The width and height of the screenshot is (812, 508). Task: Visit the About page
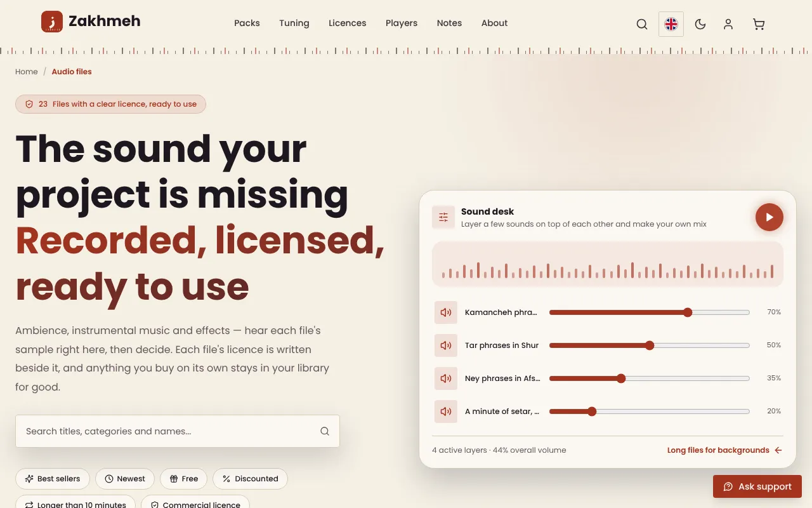[x=494, y=23]
